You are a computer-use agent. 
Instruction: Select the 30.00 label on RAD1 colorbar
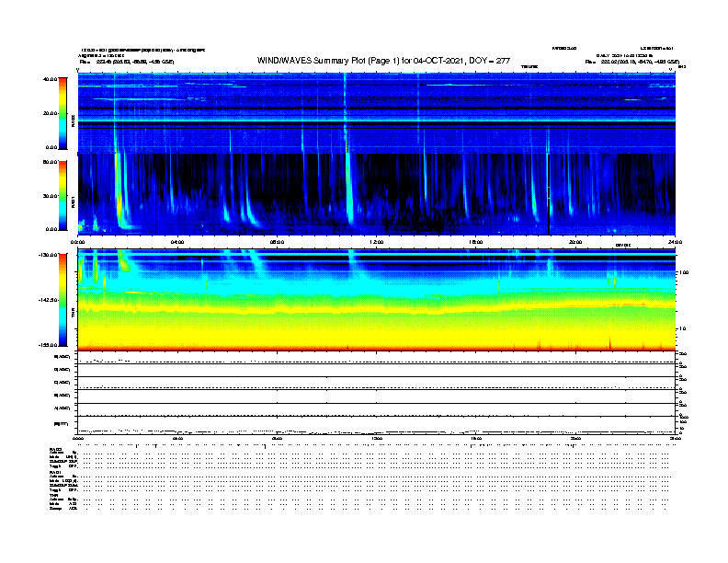[x=51, y=196]
